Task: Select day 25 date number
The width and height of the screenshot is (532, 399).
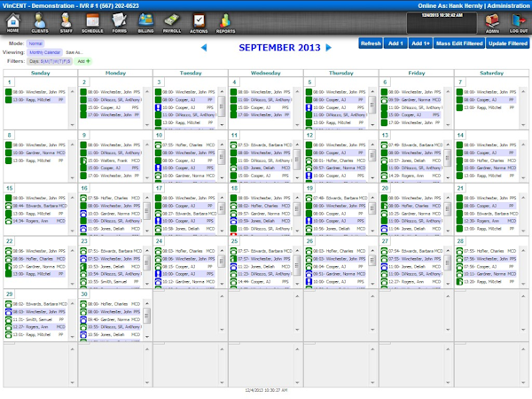Action: pos(234,241)
